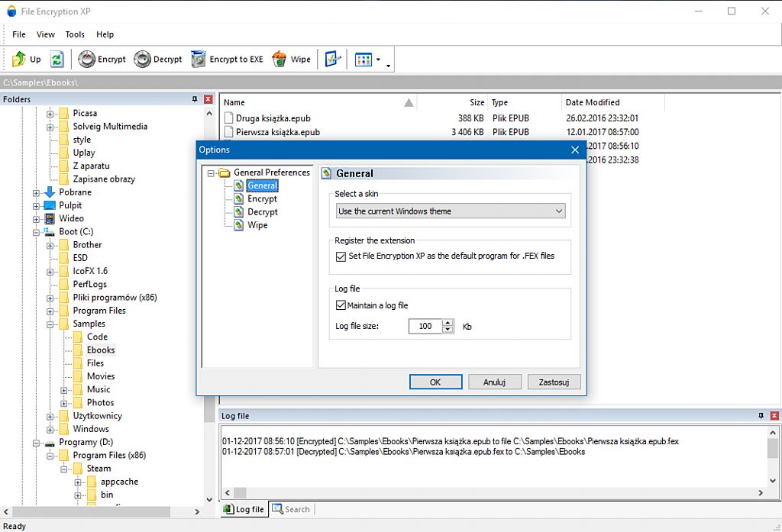
Task: Close the Log file panel
Action: 774,415
